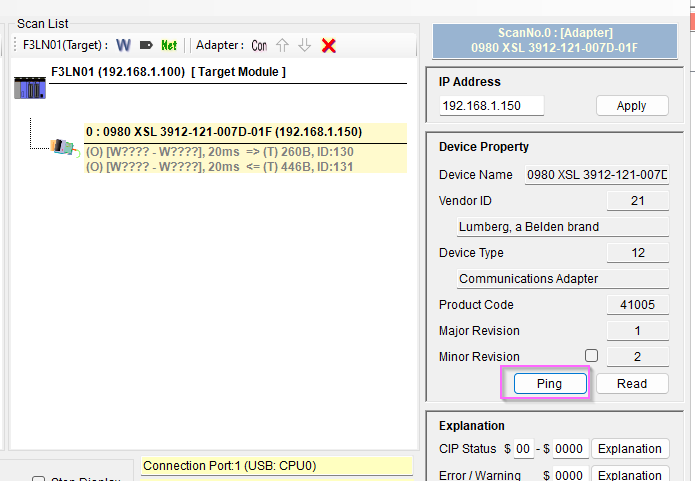Click the vendor name Lumberg, a Belden brand

pyautogui.click(x=562, y=227)
